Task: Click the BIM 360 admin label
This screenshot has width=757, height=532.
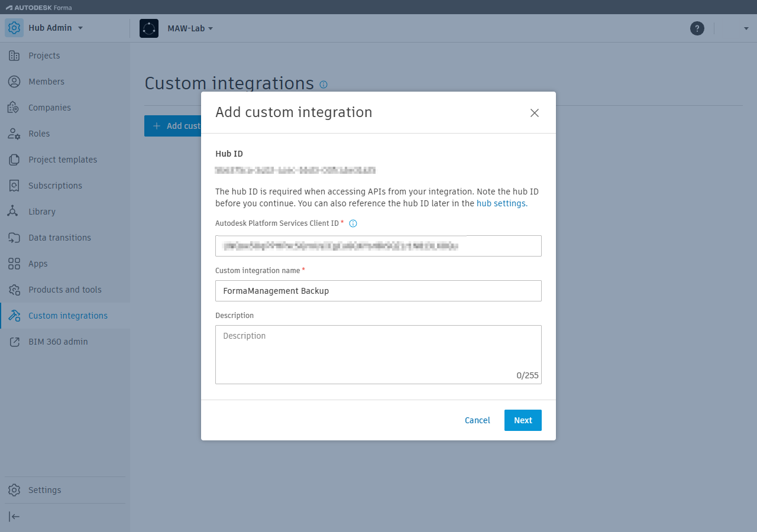Action: [x=58, y=342]
